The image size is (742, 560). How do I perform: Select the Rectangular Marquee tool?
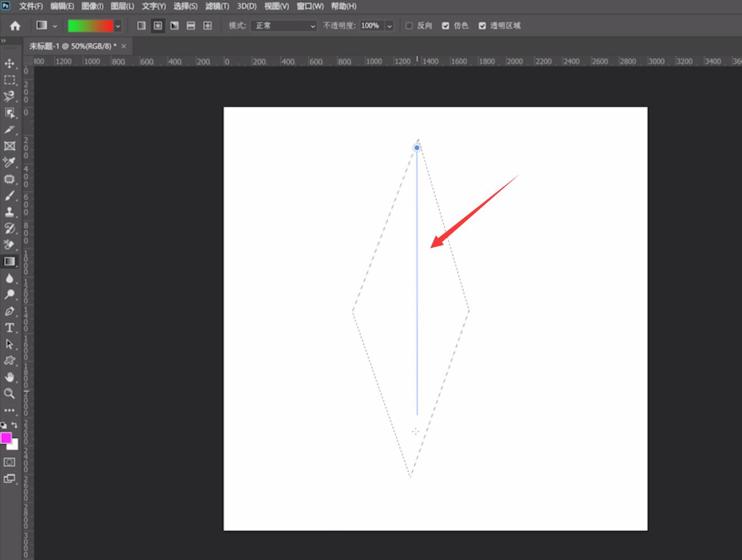tap(10, 80)
